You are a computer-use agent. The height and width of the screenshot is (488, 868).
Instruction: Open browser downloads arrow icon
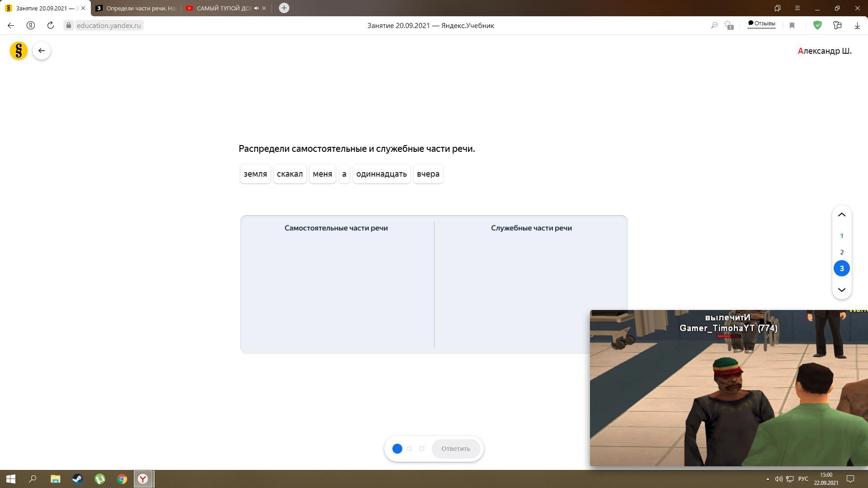(857, 25)
